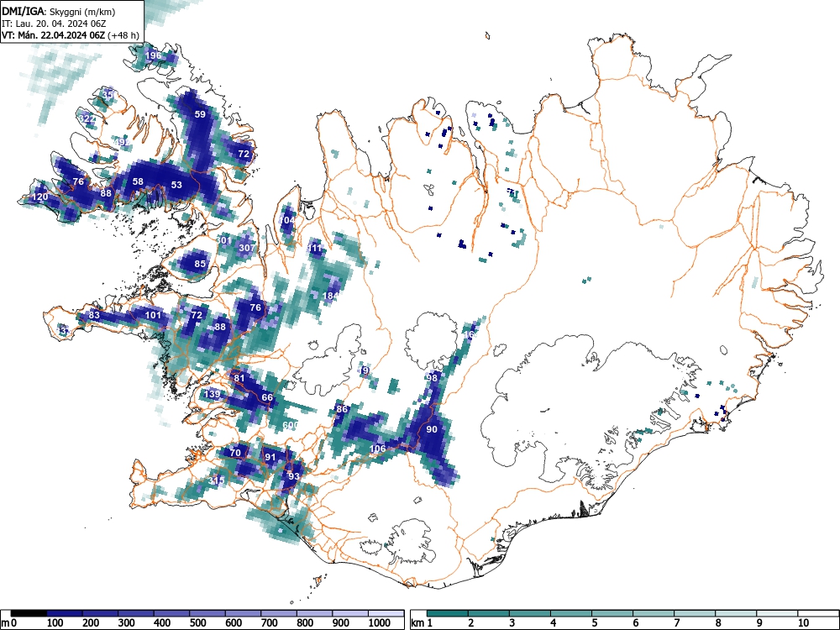Click the visibility value 91 on the map
Viewport: 840px width, 630px height.
coord(270,457)
